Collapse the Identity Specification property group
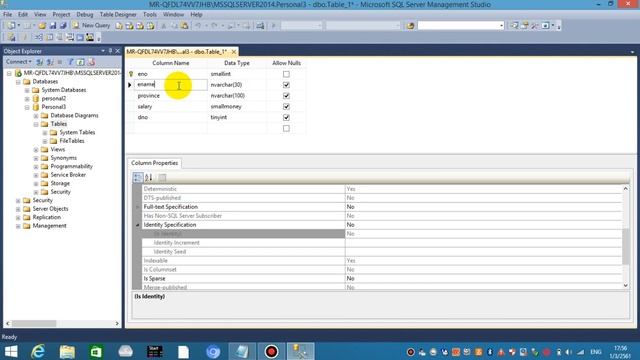Image resolution: width=640 pixels, height=360 pixels. (x=138, y=225)
